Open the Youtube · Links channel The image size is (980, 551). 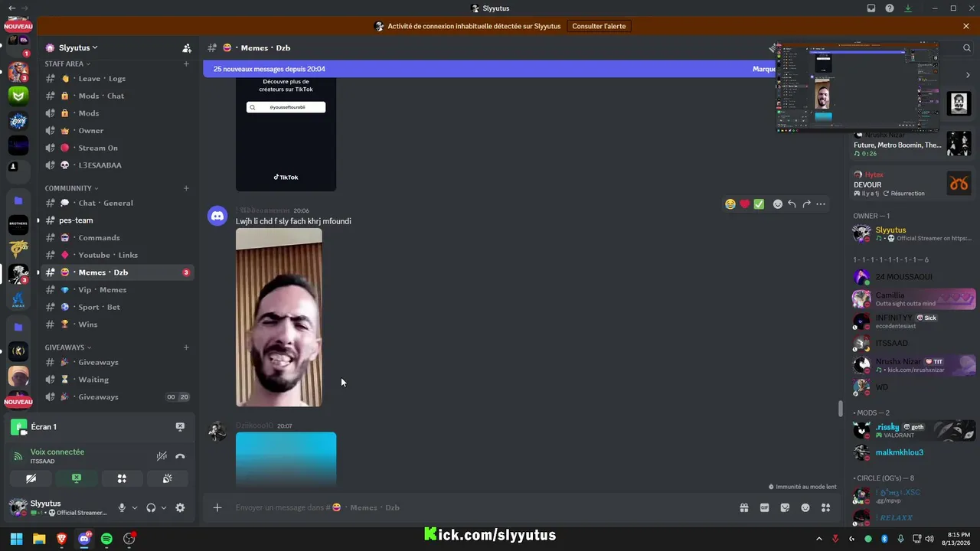coord(116,255)
